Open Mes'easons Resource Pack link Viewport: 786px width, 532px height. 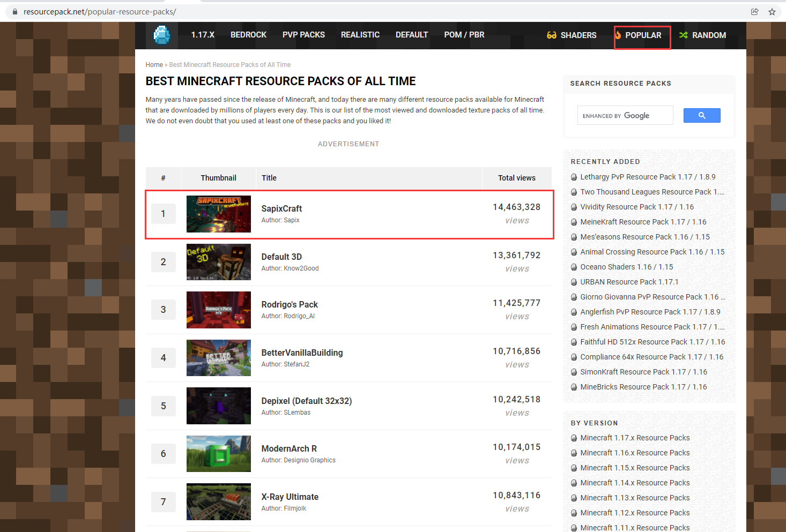point(645,237)
